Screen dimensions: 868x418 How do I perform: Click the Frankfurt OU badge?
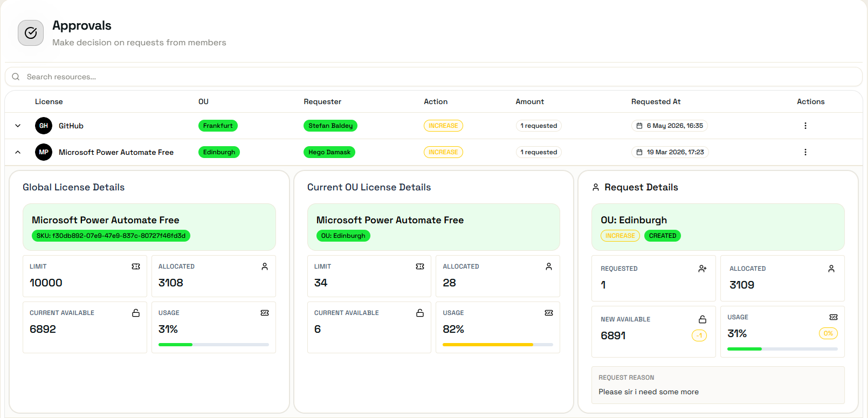point(218,126)
